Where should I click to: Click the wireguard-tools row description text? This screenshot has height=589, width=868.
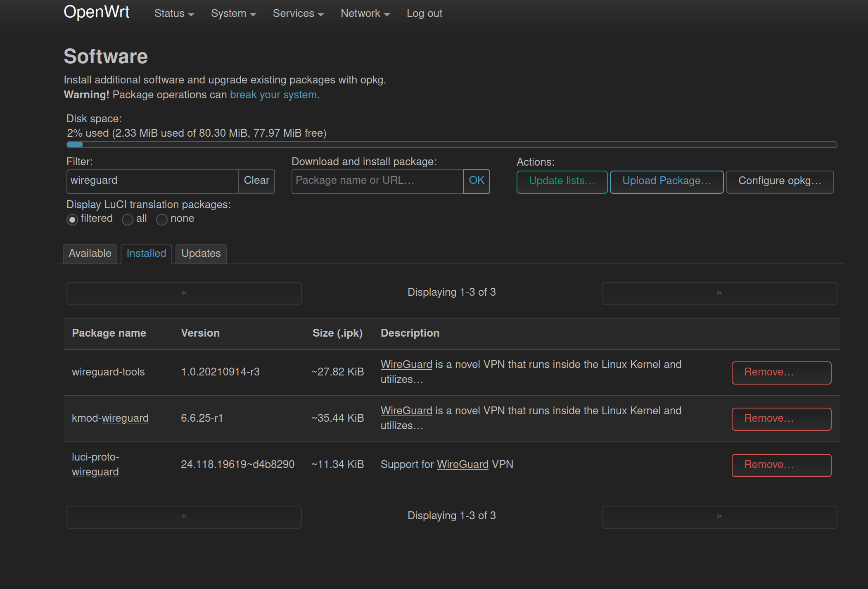point(531,372)
